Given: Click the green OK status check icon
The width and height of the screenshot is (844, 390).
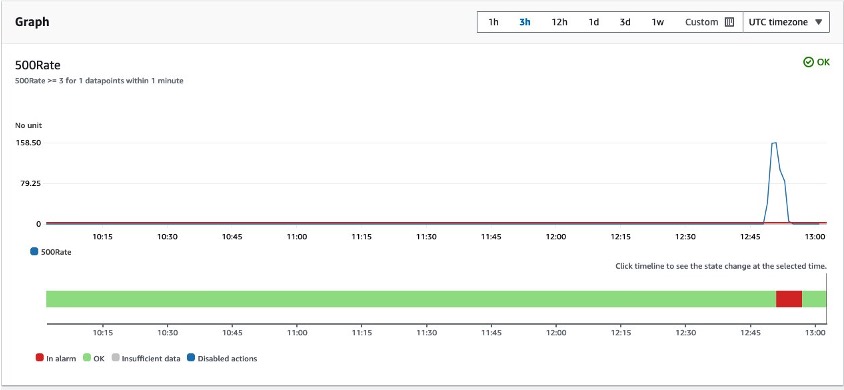Looking at the screenshot, I should (808, 62).
